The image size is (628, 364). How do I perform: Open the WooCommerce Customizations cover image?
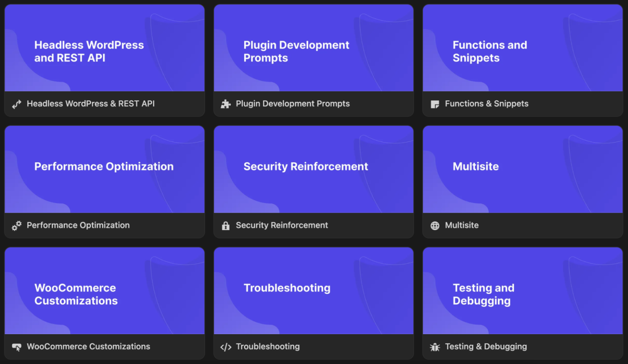click(105, 290)
